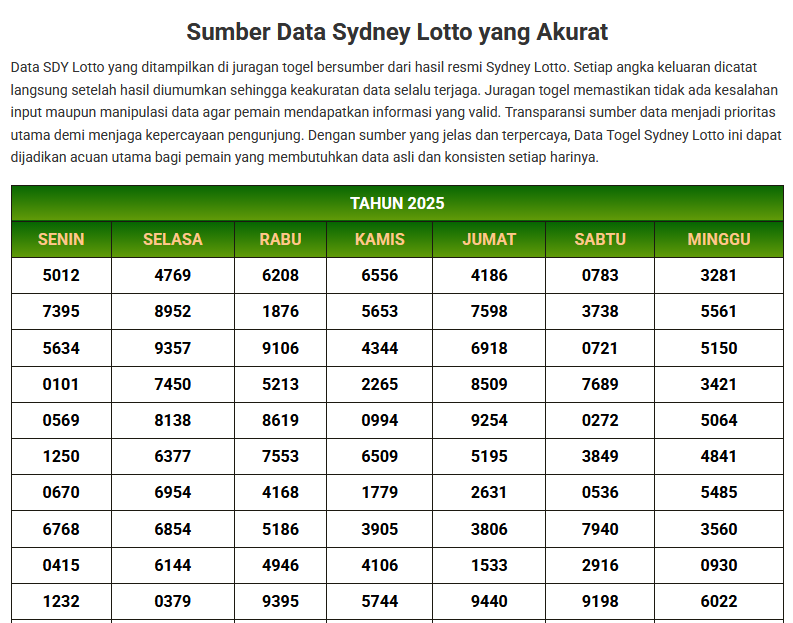Viewport: 793px width, 623px height.
Task: Click the cell with 8509
Action: tap(489, 384)
